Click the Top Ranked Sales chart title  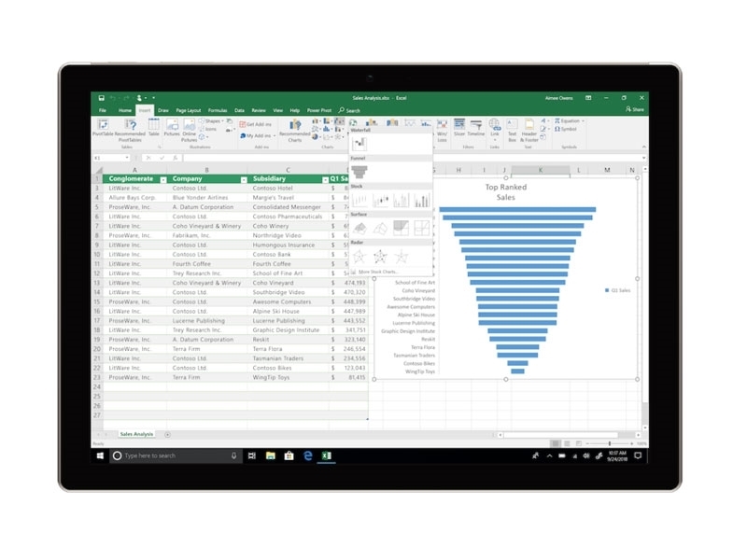[x=505, y=192]
